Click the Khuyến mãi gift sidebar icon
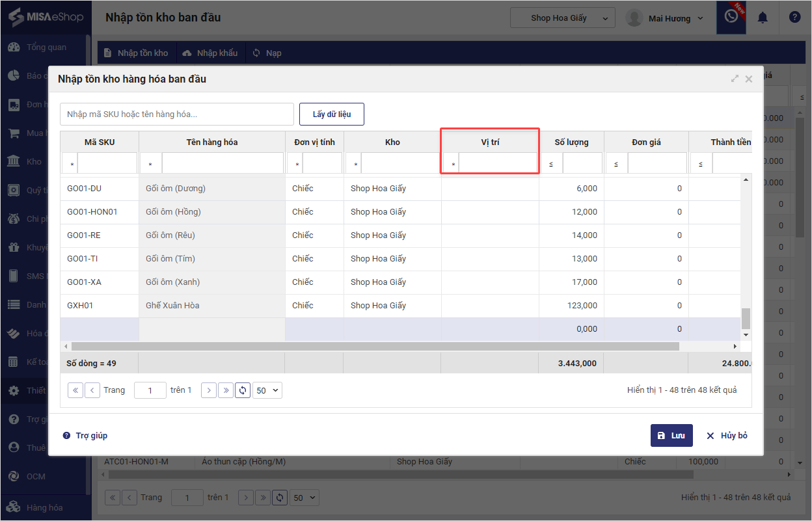The height and width of the screenshot is (521, 812). 14,248
